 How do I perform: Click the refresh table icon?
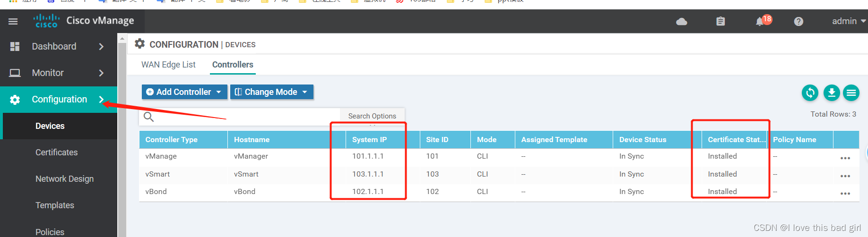tap(810, 93)
